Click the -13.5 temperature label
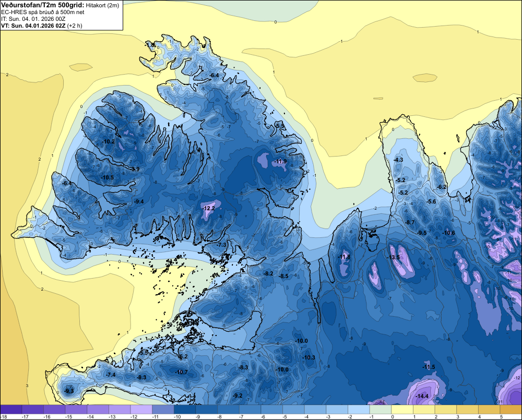 [393, 257]
